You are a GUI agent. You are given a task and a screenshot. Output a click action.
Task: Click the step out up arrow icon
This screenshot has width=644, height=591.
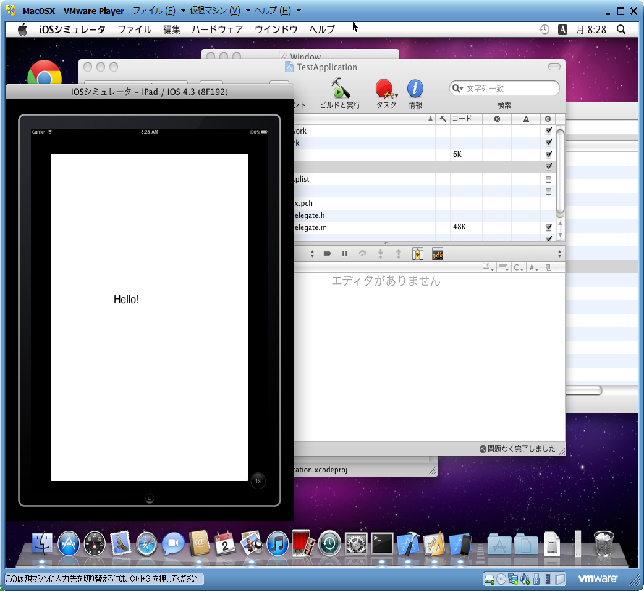[x=398, y=254]
